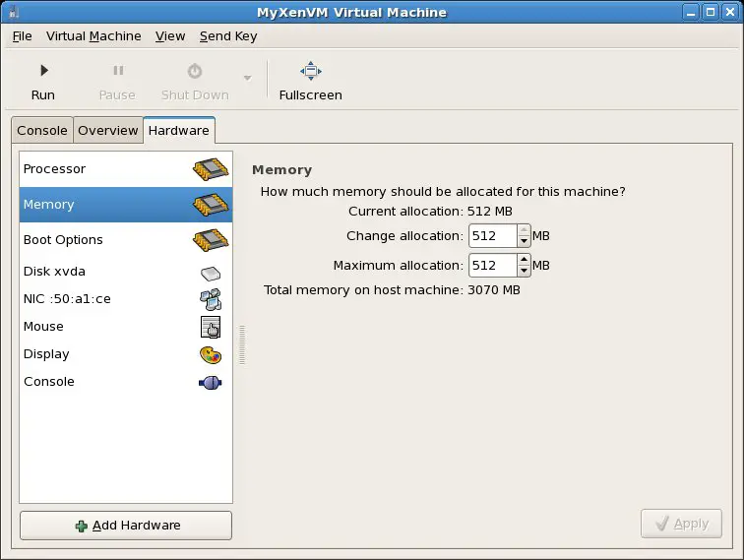
Task: Open the Send Key menu
Action: click(x=228, y=36)
